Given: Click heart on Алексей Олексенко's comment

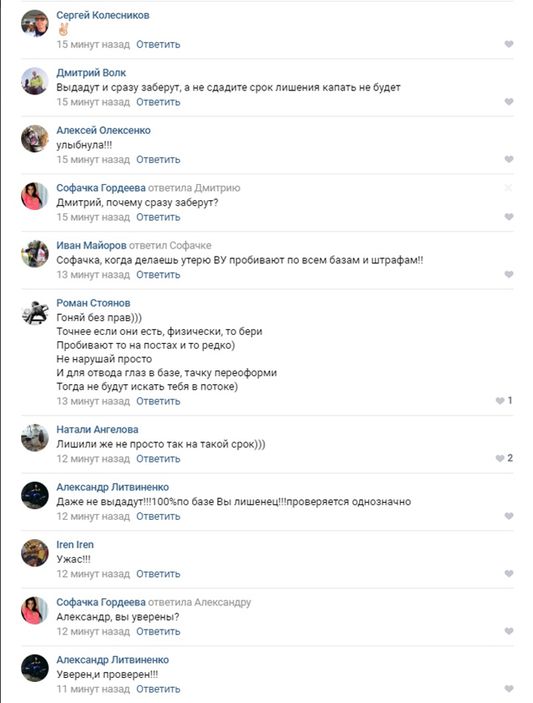Looking at the screenshot, I should [508, 159].
